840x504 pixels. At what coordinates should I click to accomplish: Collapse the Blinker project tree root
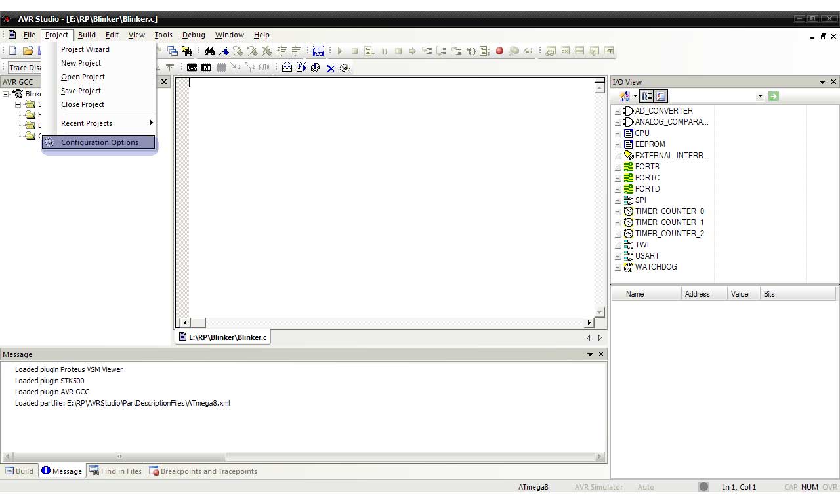tap(6, 94)
